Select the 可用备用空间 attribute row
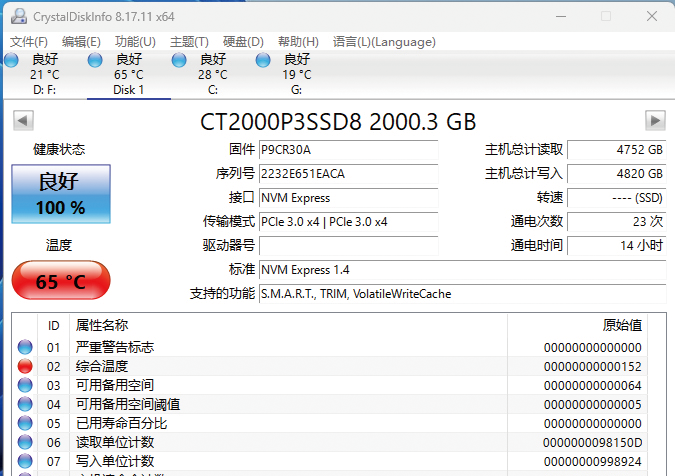The height and width of the screenshot is (476, 675). point(330,385)
